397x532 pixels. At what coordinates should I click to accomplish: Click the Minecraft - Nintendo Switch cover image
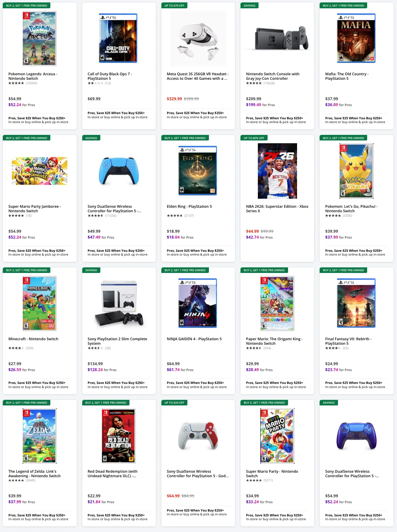39,303
